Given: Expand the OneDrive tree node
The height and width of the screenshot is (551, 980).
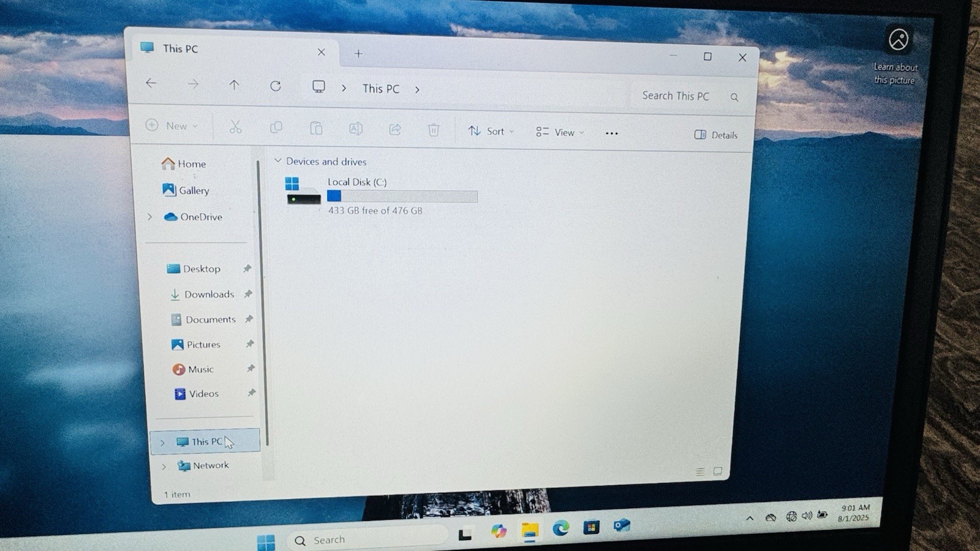Looking at the screenshot, I should pyautogui.click(x=149, y=217).
